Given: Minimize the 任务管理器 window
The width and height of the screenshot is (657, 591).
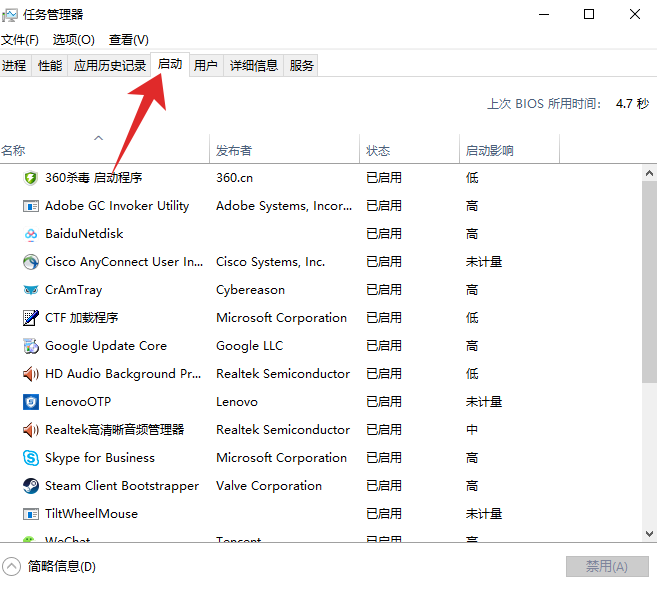Looking at the screenshot, I should pyautogui.click(x=544, y=15).
